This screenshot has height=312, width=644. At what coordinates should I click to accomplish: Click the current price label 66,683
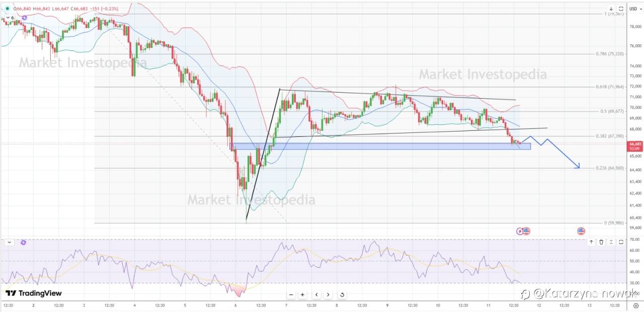click(633, 144)
